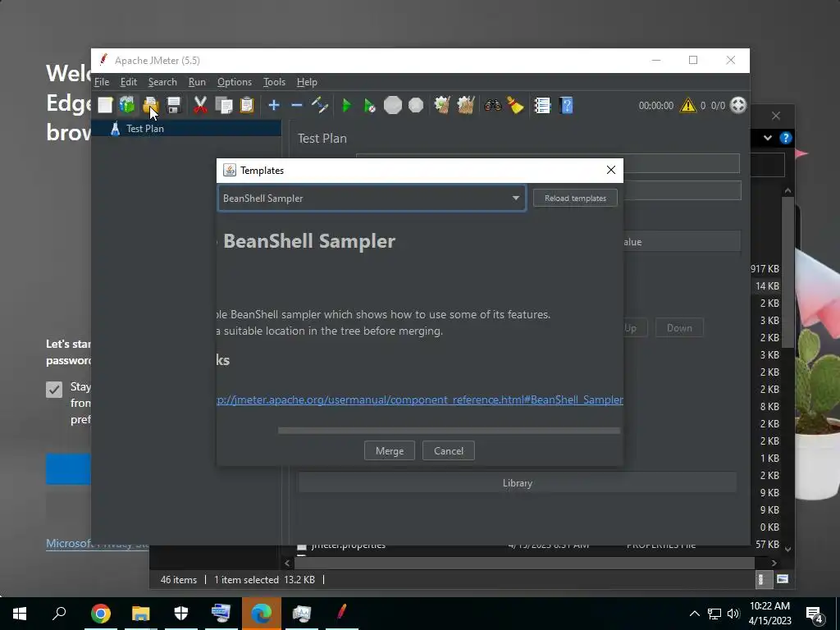Expand the File Explorer ribbon chevron
840x630 pixels.
click(768, 138)
